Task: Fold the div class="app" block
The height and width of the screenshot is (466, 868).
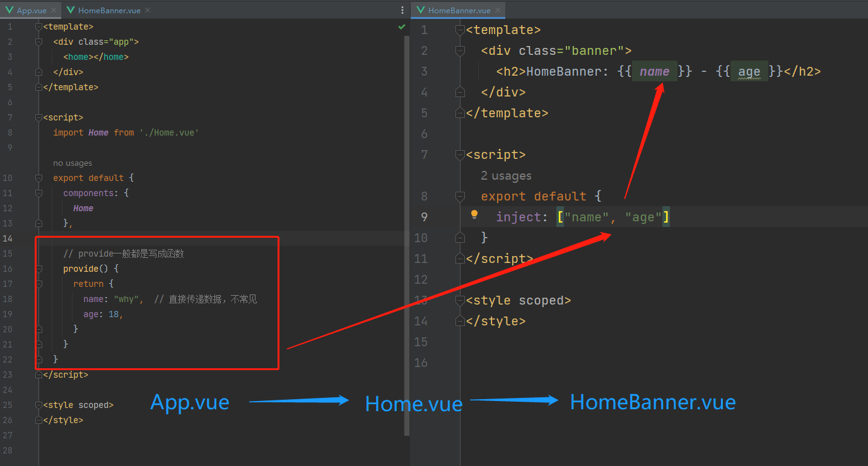Action: point(39,42)
